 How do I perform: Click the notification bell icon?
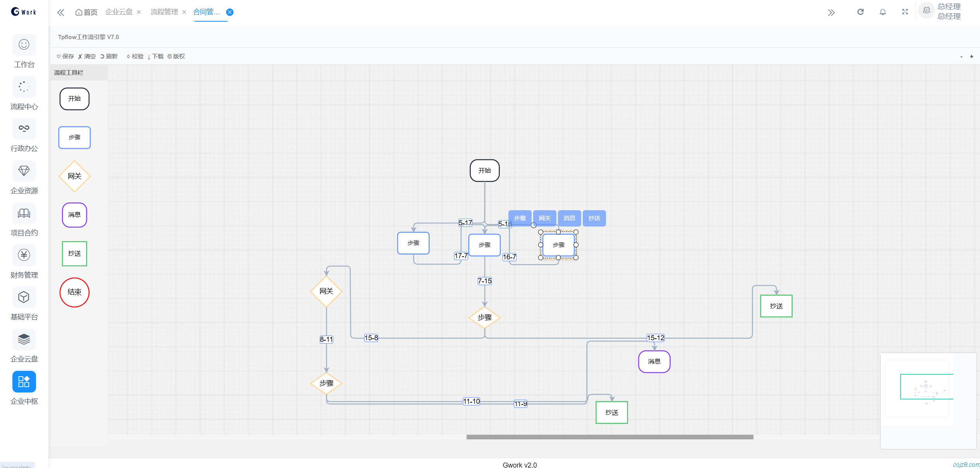click(882, 12)
